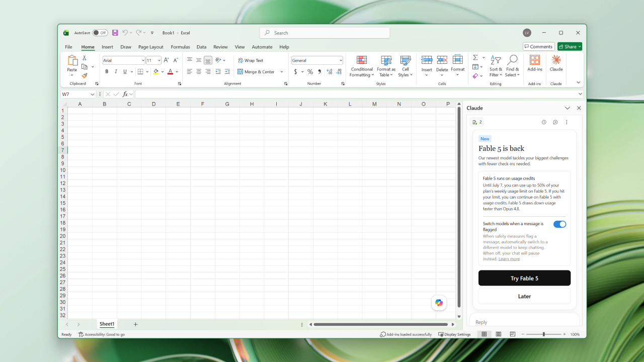The height and width of the screenshot is (362, 644).
Task: Open the font size 11 dropdown
Action: click(159, 60)
